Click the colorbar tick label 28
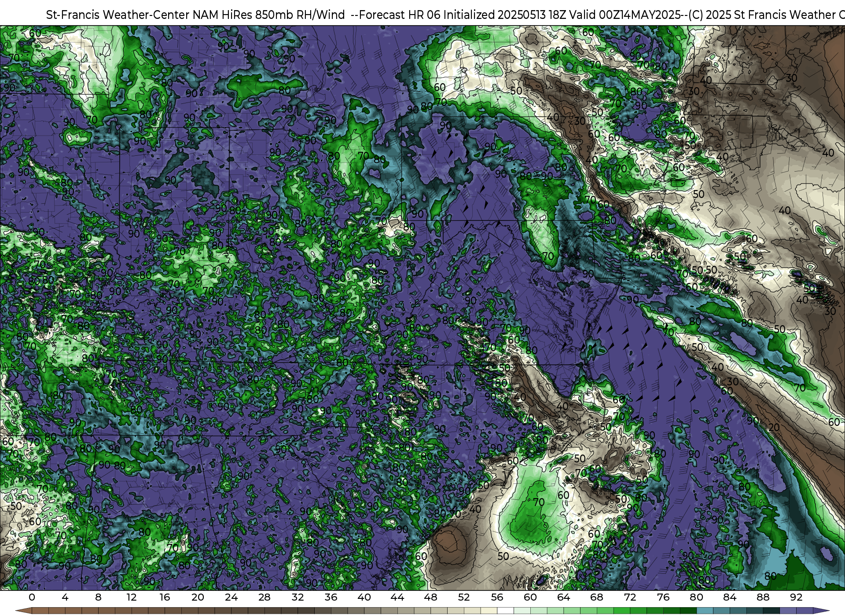The width and height of the screenshot is (845, 616). tap(265, 598)
